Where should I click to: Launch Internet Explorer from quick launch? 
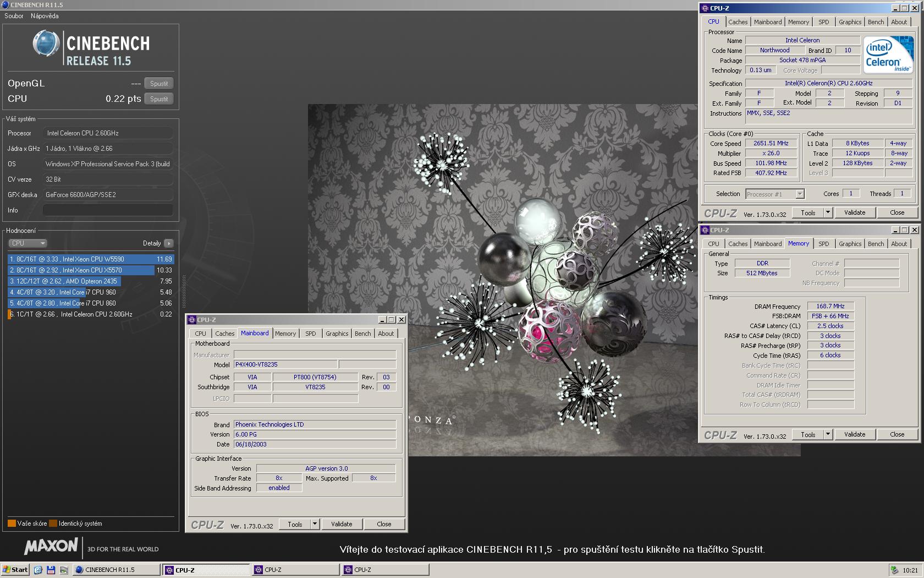pos(38,570)
